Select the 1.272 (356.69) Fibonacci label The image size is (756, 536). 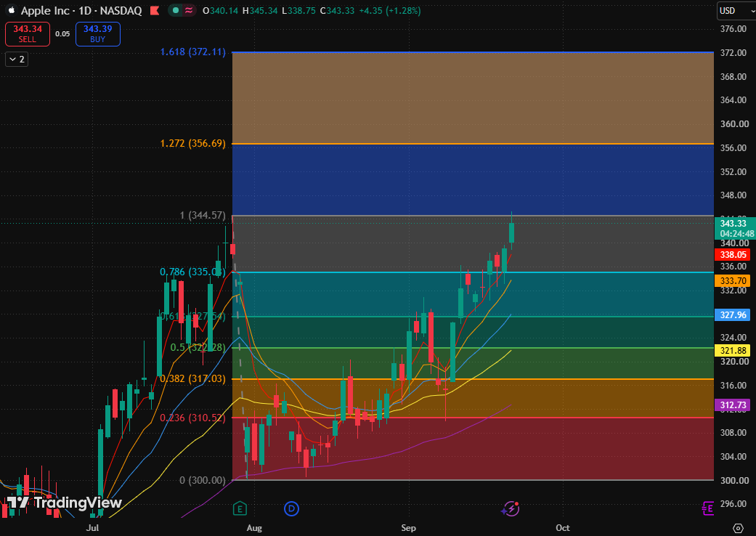[193, 143]
